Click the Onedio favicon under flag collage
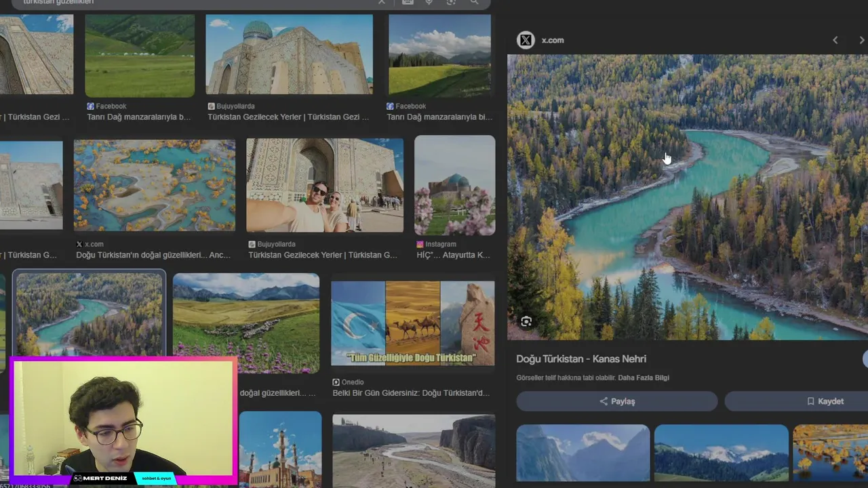Screen dimensions: 868x488 click(x=336, y=382)
